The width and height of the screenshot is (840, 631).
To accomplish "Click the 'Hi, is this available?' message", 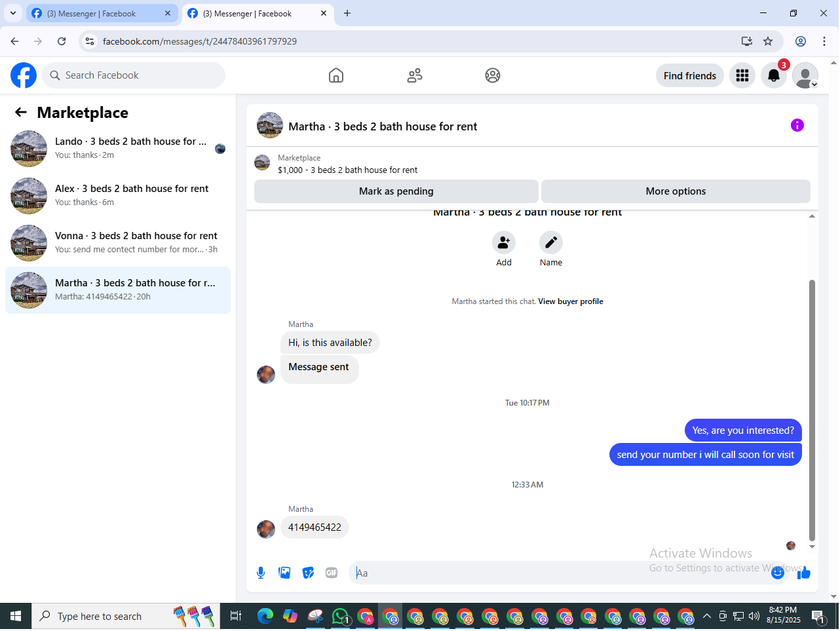I will pos(330,343).
